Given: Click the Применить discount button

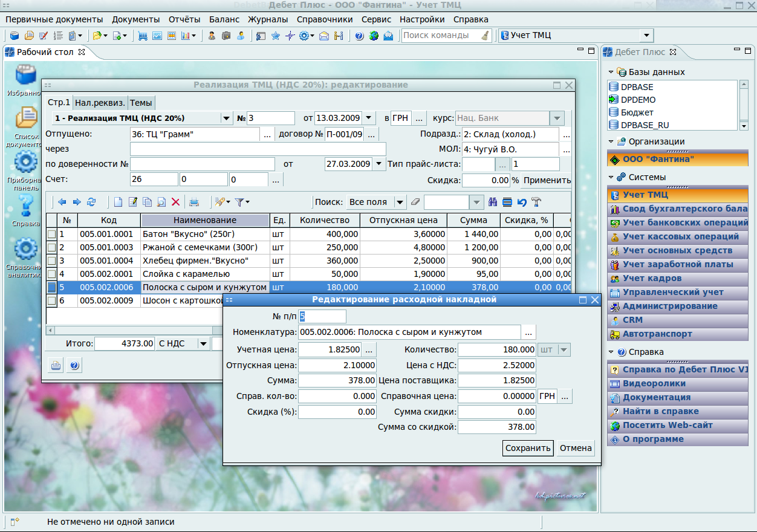Looking at the screenshot, I should point(547,180).
